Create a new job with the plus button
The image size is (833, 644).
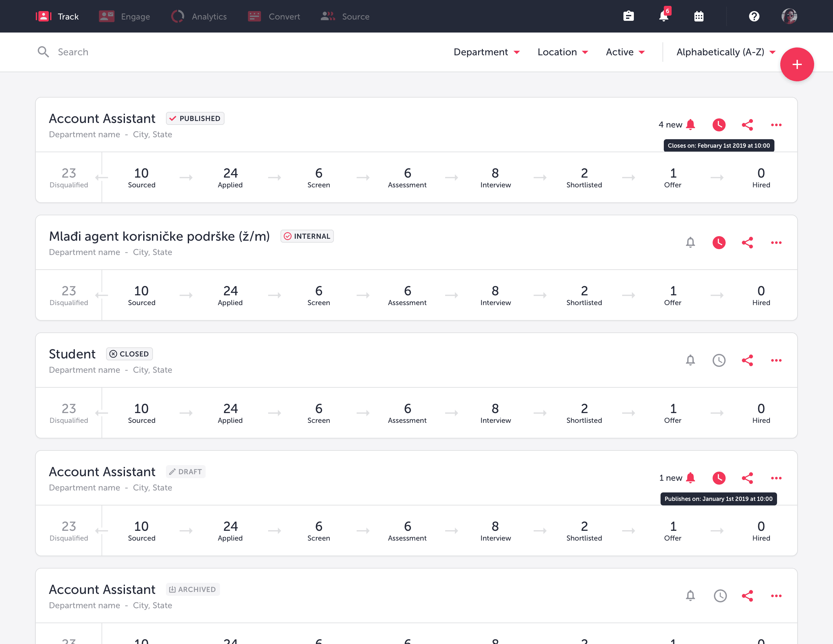point(797,64)
